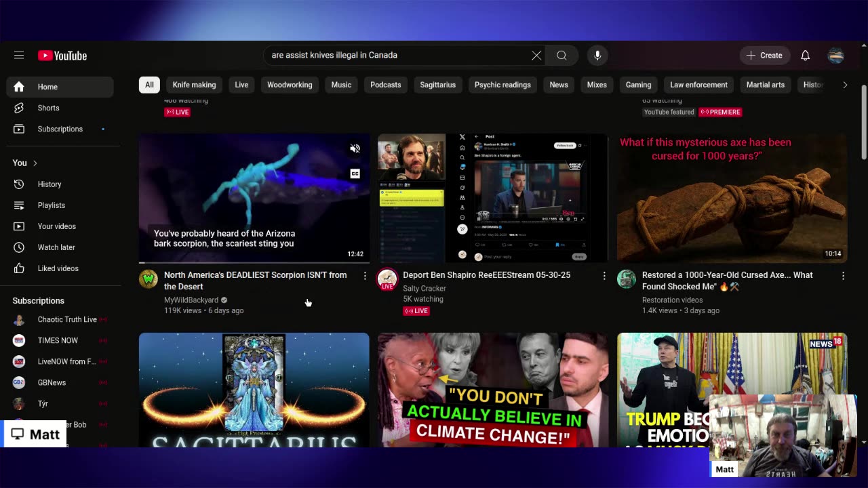Open Salty Cracker channel avatar
Viewport: 868px width, 488px height.
click(x=387, y=279)
